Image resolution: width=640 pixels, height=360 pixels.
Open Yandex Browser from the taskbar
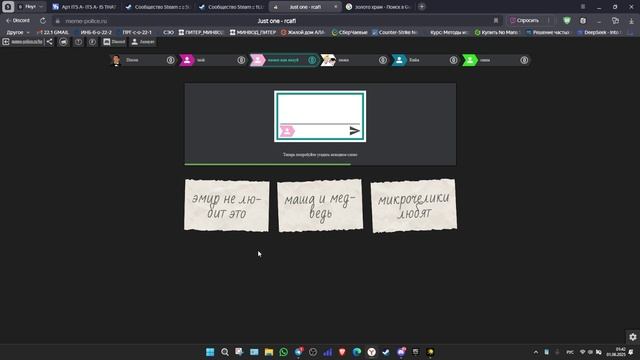pos(371,352)
